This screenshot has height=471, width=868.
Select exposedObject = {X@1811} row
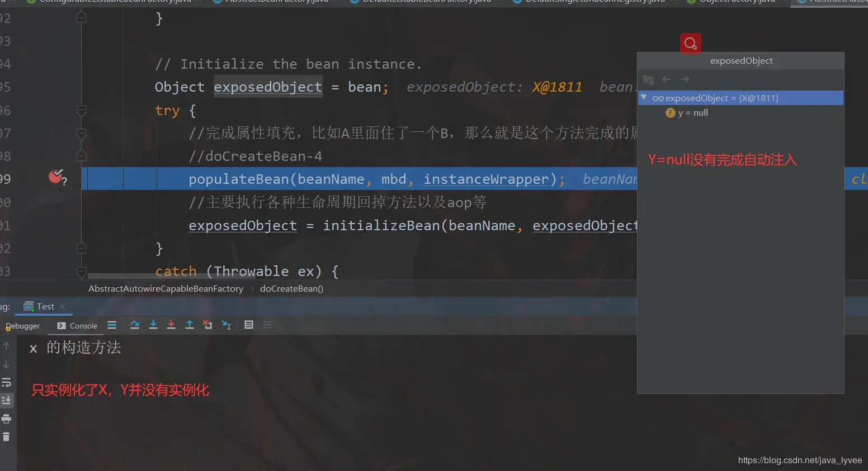[740, 98]
